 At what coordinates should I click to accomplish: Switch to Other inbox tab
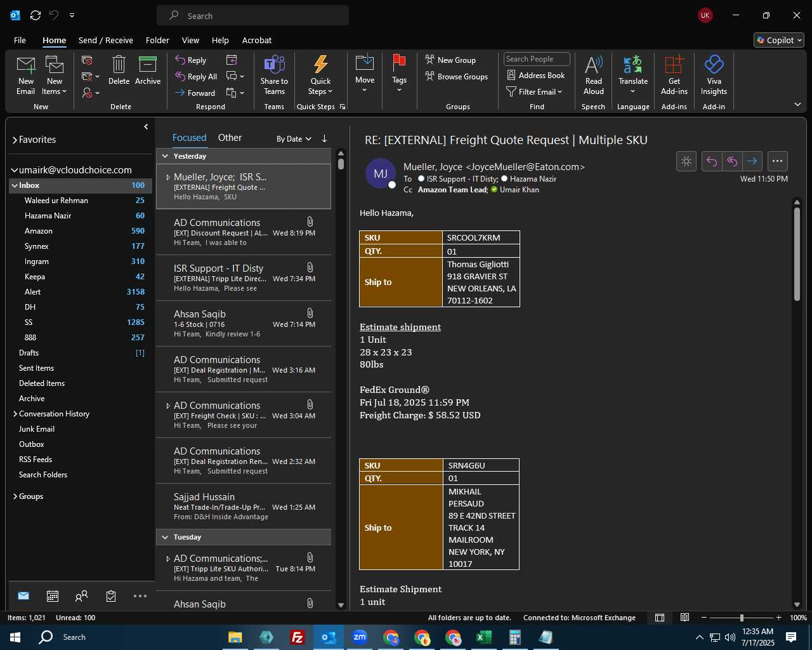tap(230, 138)
